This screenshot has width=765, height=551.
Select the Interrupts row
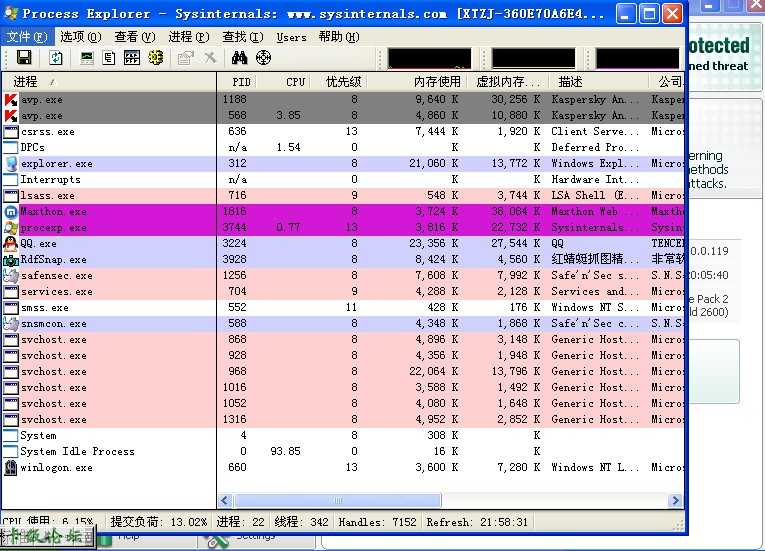click(x=343, y=180)
